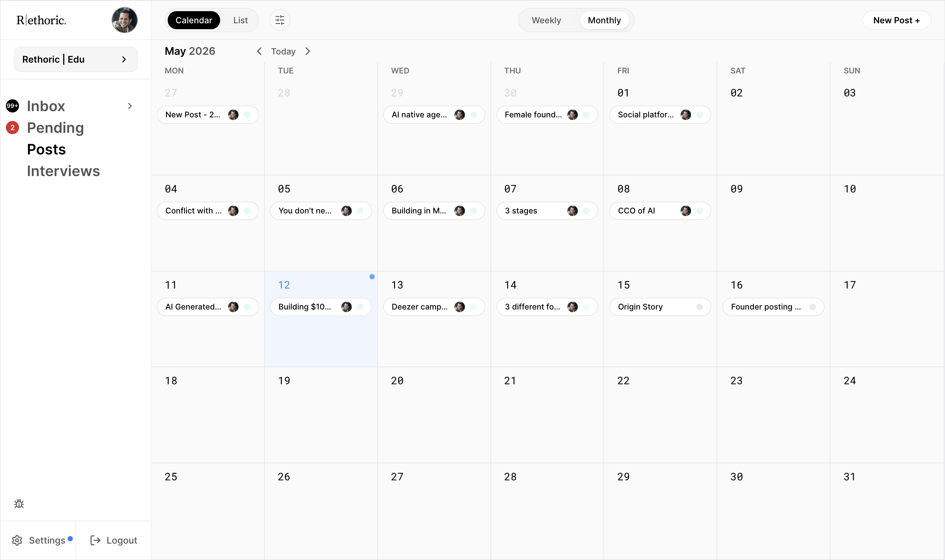Click light blue status dot on 'Deezer camp...' post

point(473,307)
